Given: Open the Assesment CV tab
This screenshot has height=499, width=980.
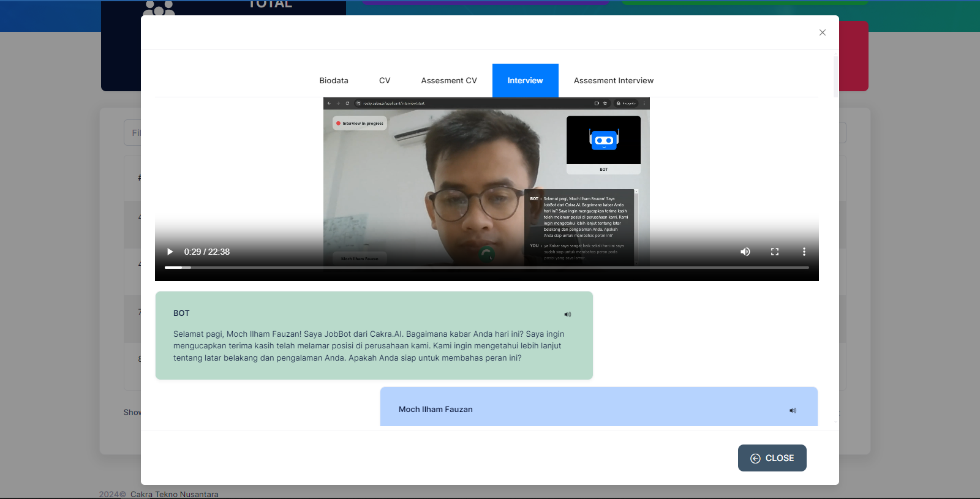Looking at the screenshot, I should 449,80.
